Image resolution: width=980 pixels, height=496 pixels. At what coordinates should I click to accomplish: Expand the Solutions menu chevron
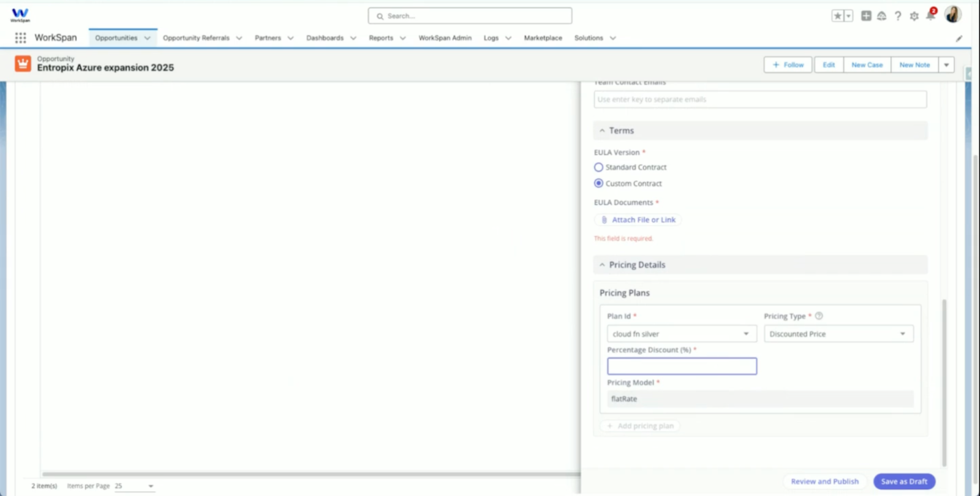(x=612, y=38)
